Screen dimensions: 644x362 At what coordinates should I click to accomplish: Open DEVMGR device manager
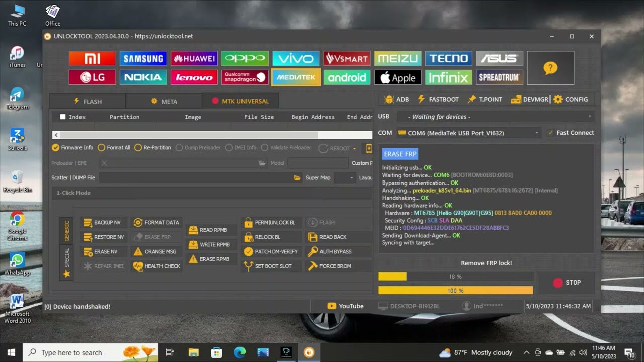(x=530, y=99)
